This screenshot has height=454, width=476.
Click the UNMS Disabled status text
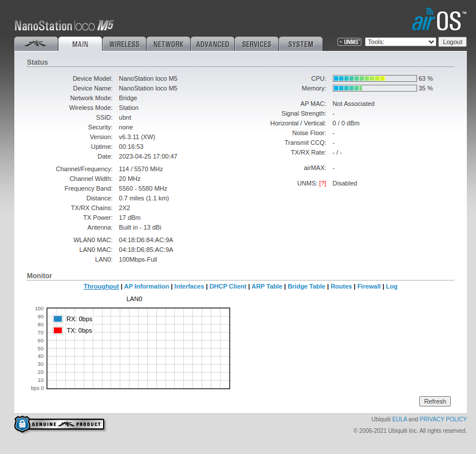pos(345,183)
